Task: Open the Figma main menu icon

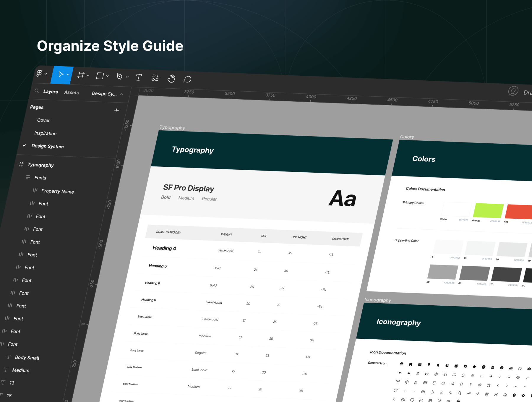Action: [x=39, y=73]
